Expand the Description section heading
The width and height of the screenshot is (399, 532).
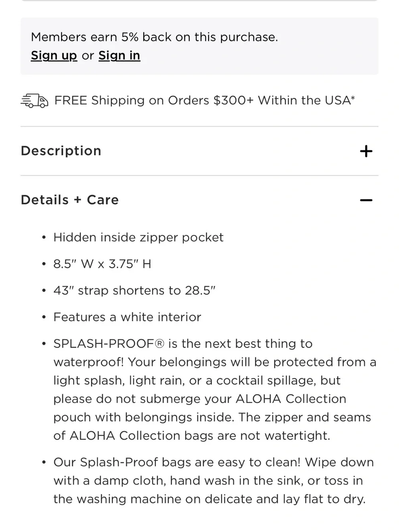(61, 151)
